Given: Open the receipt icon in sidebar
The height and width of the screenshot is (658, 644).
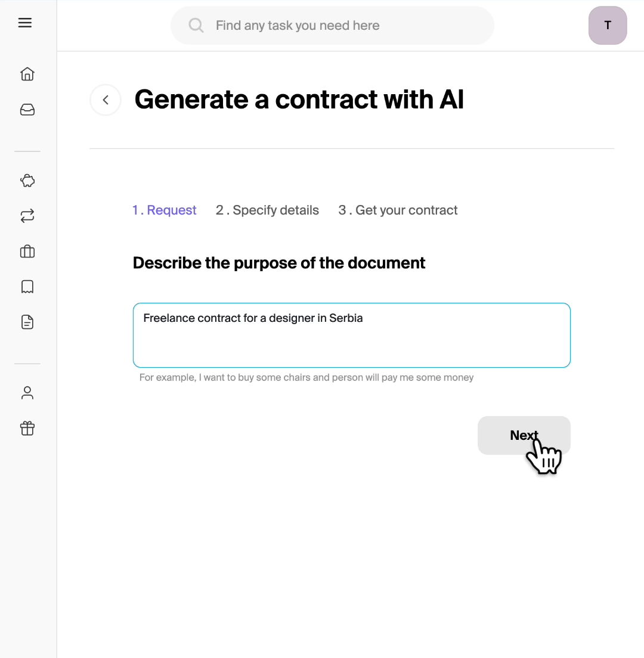Looking at the screenshot, I should (x=27, y=287).
